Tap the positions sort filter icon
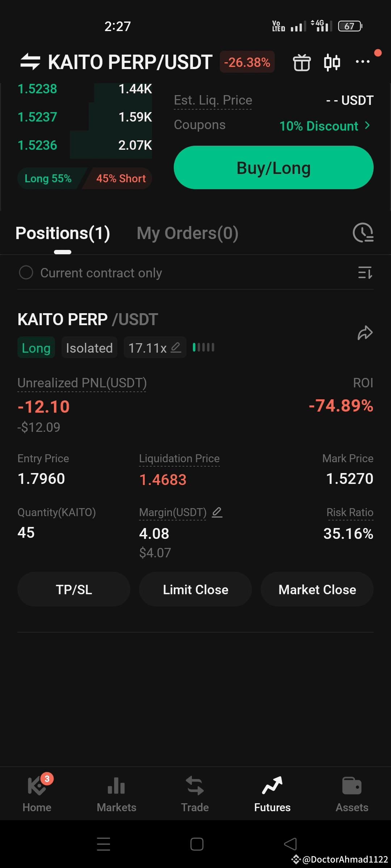391x868 pixels. click(365, 273)
